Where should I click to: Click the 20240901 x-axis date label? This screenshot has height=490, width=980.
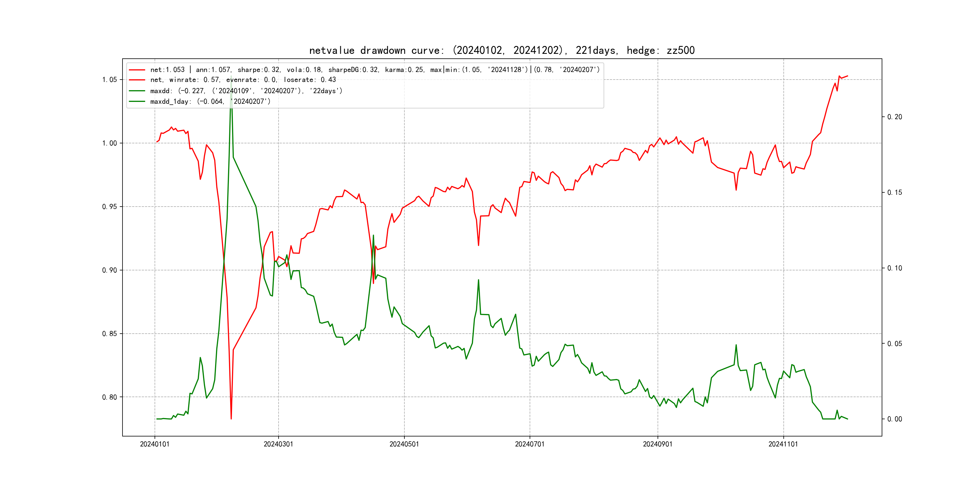click(657, 444)
